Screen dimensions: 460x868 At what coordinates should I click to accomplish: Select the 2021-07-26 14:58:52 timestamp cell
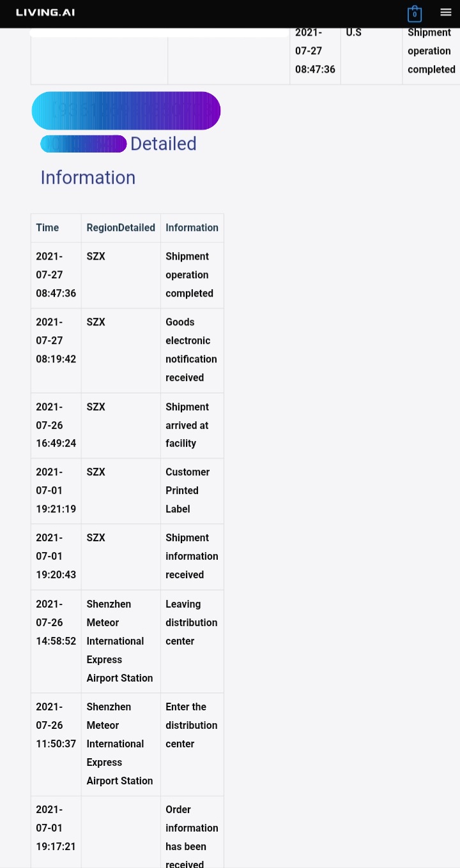(x=56, y=622)
